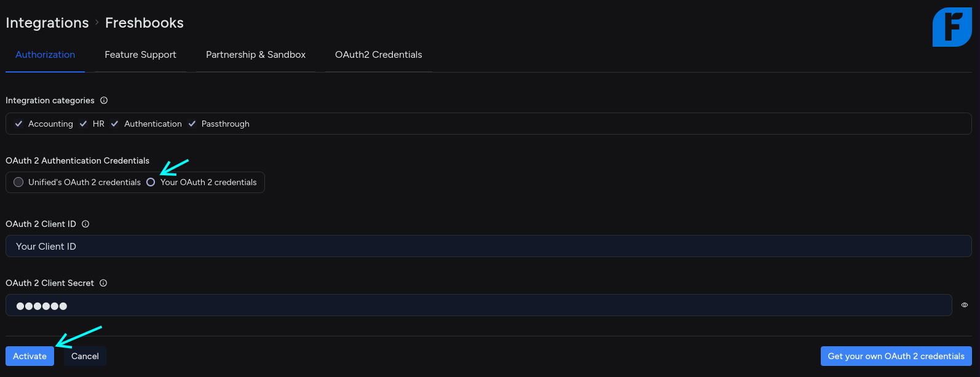
Task: Click the Cancel button
Action: [x=85, y=356]
